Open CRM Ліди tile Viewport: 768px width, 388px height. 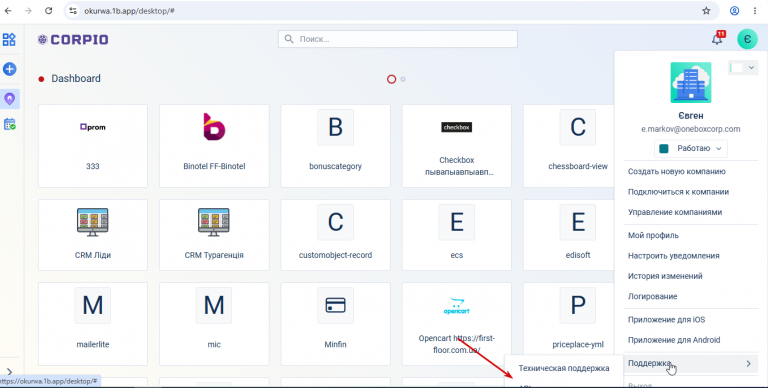tap(93, 235)
